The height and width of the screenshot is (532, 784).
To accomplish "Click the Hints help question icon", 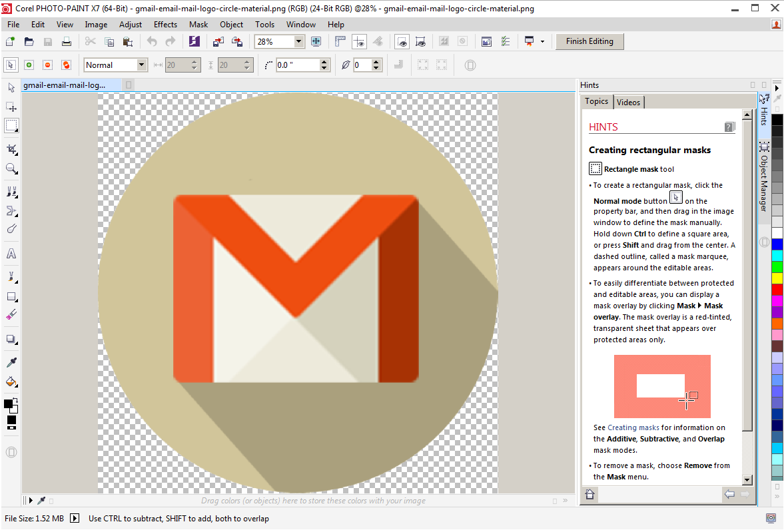I will [729, 127].
